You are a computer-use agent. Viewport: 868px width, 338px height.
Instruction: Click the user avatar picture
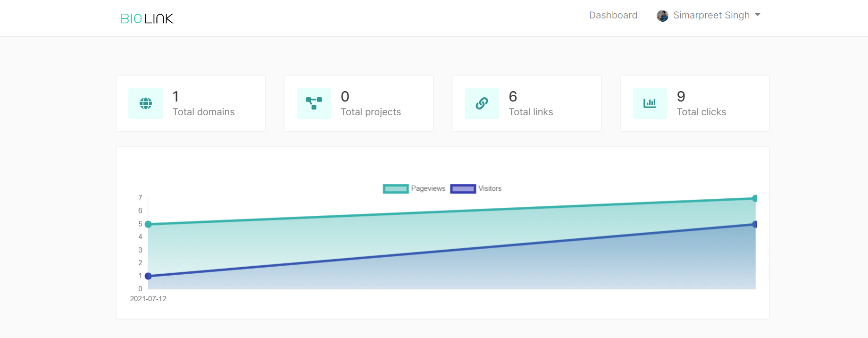click(662, 16)
